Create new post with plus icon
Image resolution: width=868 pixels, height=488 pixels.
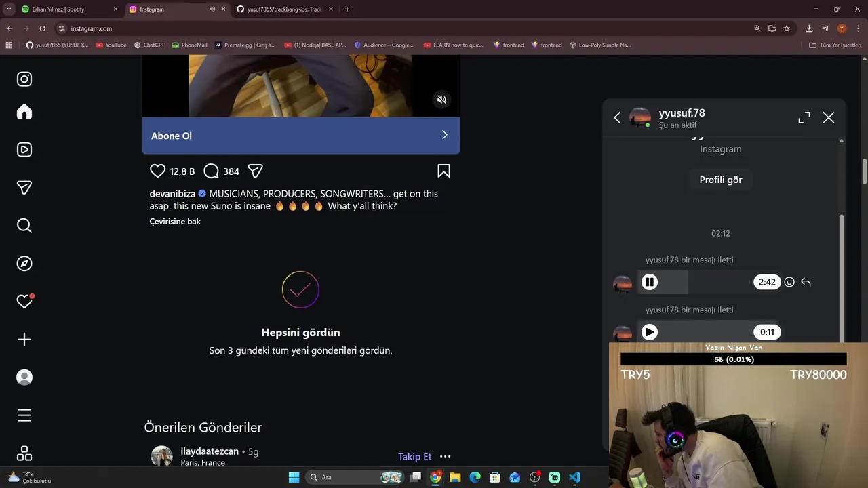(24, 340)
